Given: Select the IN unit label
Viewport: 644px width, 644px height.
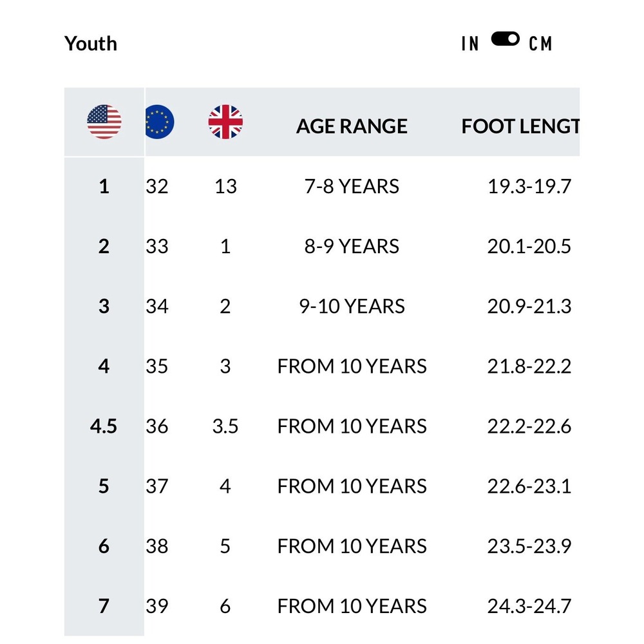Looking at the screenshot, I should pyautogui.click(x=470, y=44).
